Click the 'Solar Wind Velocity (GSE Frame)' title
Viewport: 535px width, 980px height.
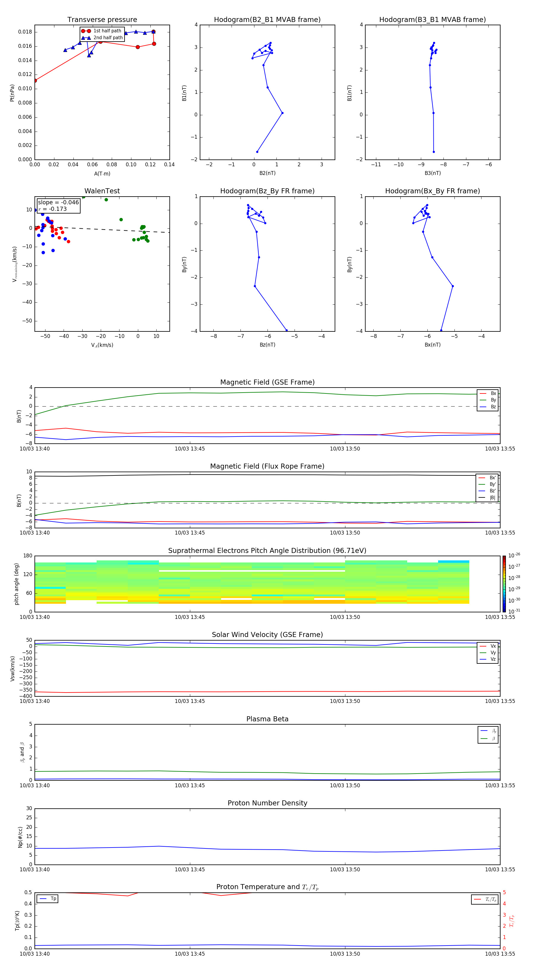(x=267, y=635)
